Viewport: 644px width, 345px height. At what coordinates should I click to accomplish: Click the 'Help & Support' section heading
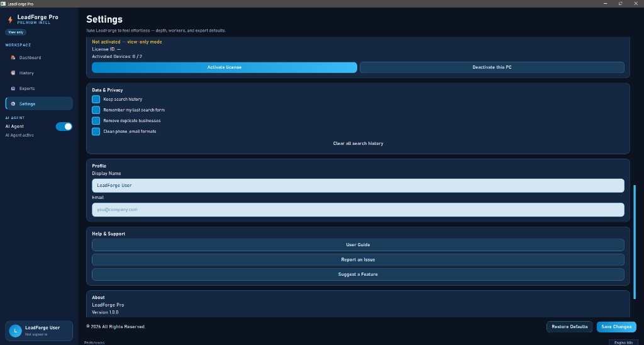pos(108,234)
